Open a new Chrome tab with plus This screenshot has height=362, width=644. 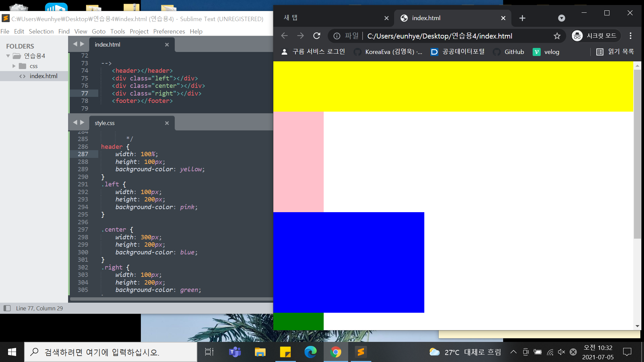pos(522,18)
